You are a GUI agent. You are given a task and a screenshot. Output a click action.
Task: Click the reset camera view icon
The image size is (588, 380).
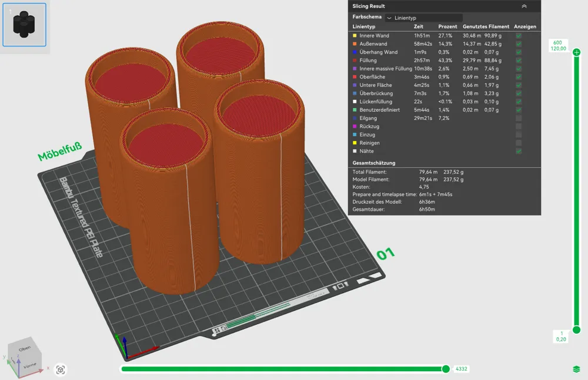click(61, 370)
